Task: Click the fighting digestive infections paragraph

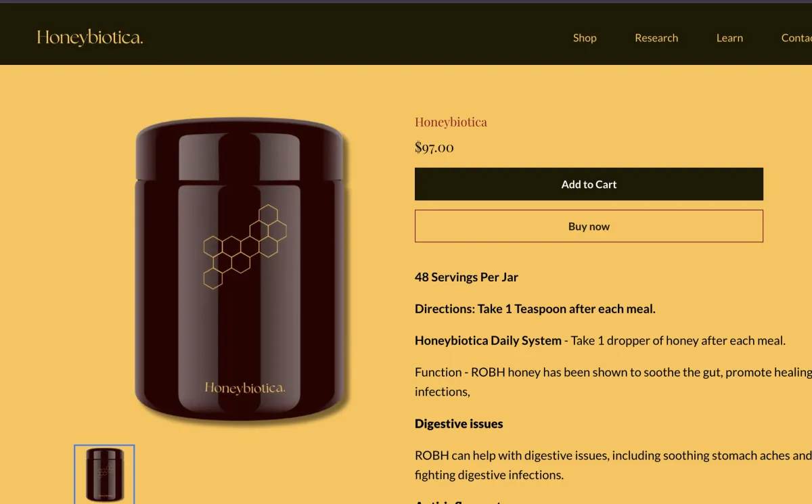Action: (x=613, y=465)
